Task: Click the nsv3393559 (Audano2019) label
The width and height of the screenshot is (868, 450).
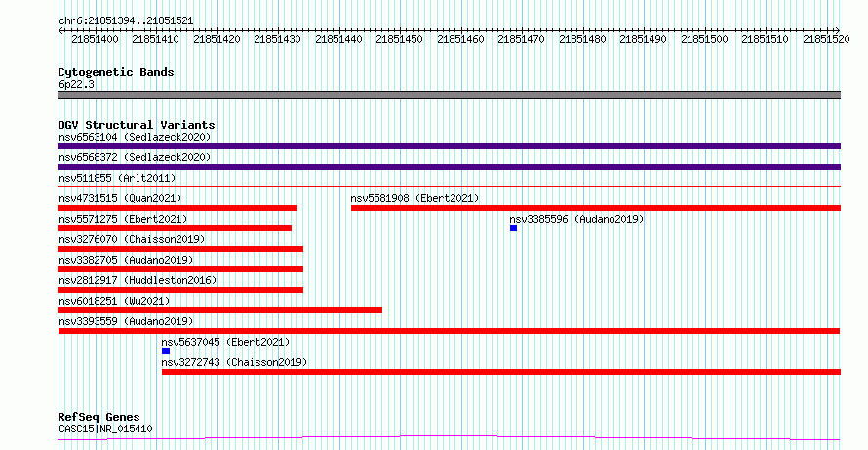Action: pos(126,321)
